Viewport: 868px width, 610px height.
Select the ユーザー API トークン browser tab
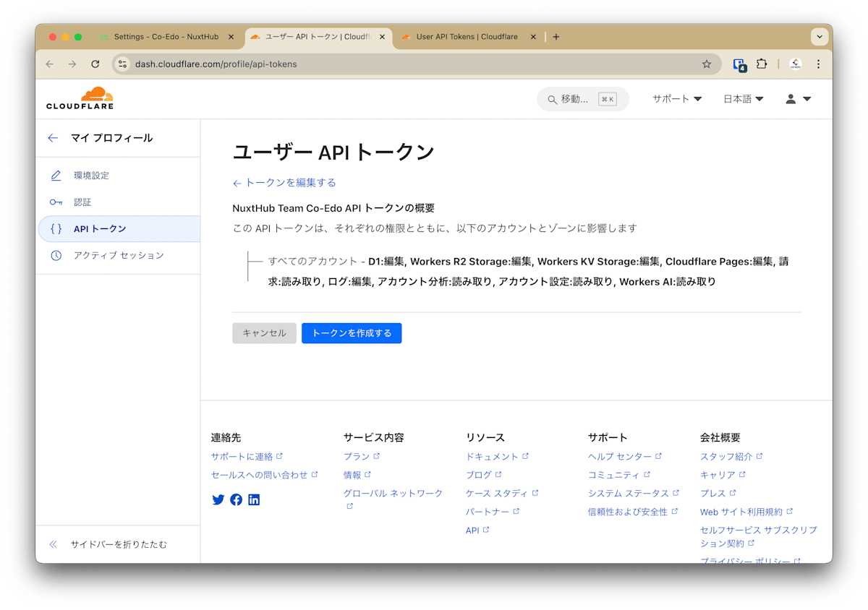tap(318, 37)
